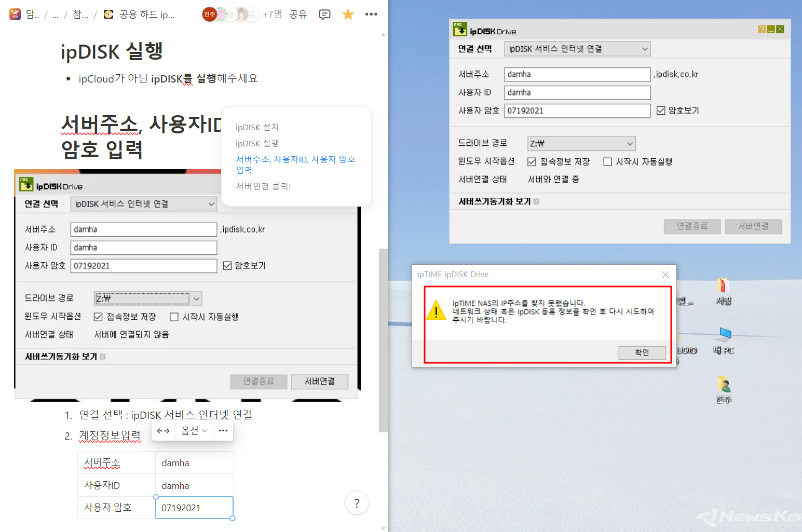Toggle 시작시 자동실행 checkbox in Notion page image
802x532 pixels.
tap(174, 317)
